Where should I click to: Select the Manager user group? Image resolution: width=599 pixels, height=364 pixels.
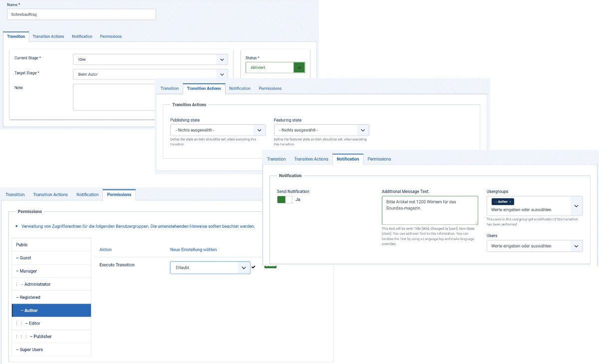(51, 271)
